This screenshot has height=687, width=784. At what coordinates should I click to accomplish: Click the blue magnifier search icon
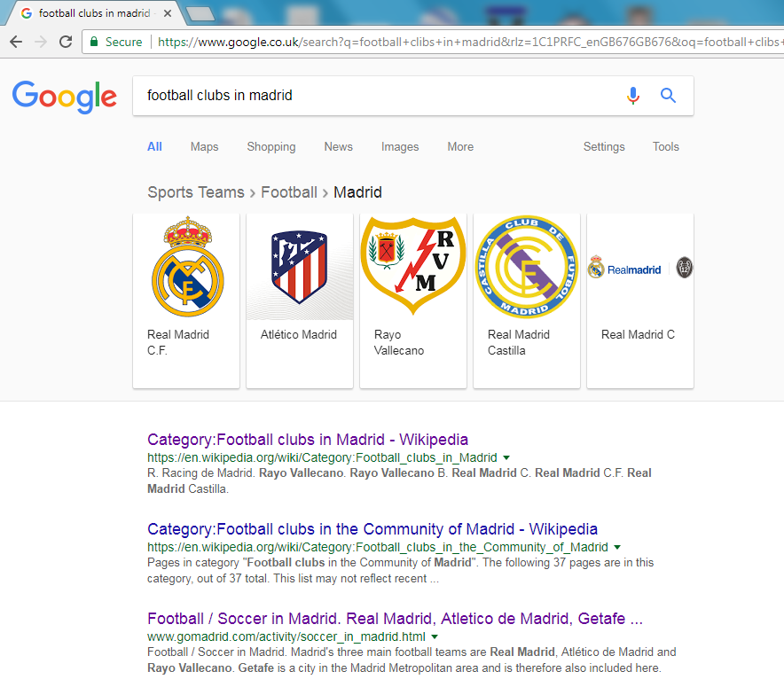[668, 95]
